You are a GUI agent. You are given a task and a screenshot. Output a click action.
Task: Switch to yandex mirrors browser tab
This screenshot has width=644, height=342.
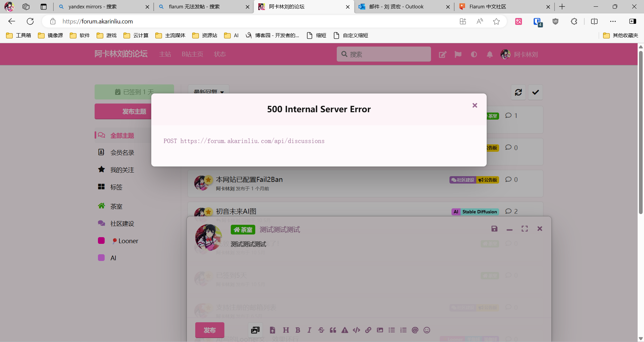(x=103, y=7)
